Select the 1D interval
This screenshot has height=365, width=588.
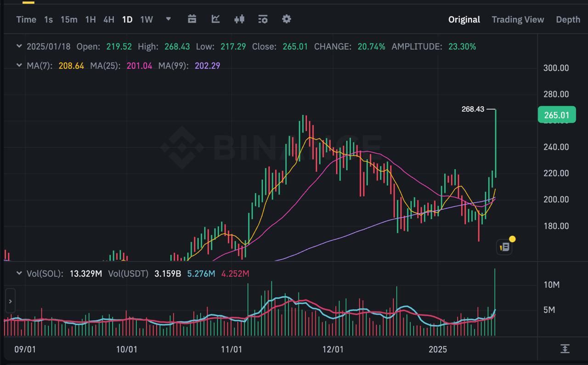pos(127,19)
